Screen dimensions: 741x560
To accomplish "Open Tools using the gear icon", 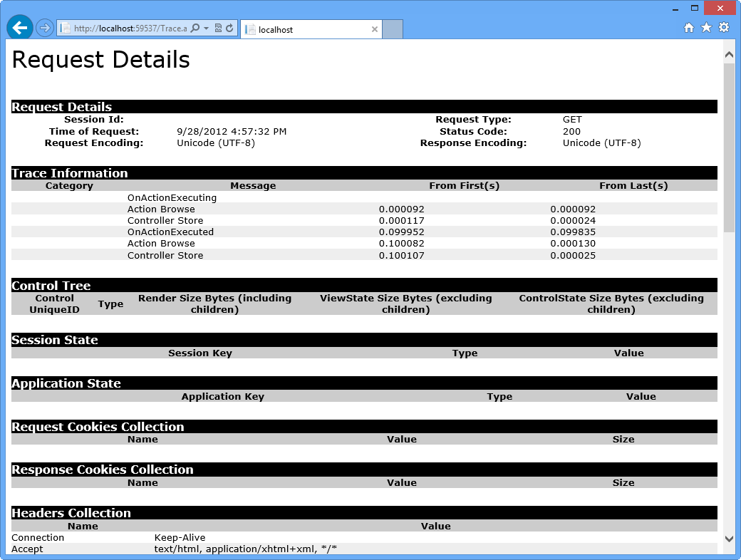I will [725, 27].
